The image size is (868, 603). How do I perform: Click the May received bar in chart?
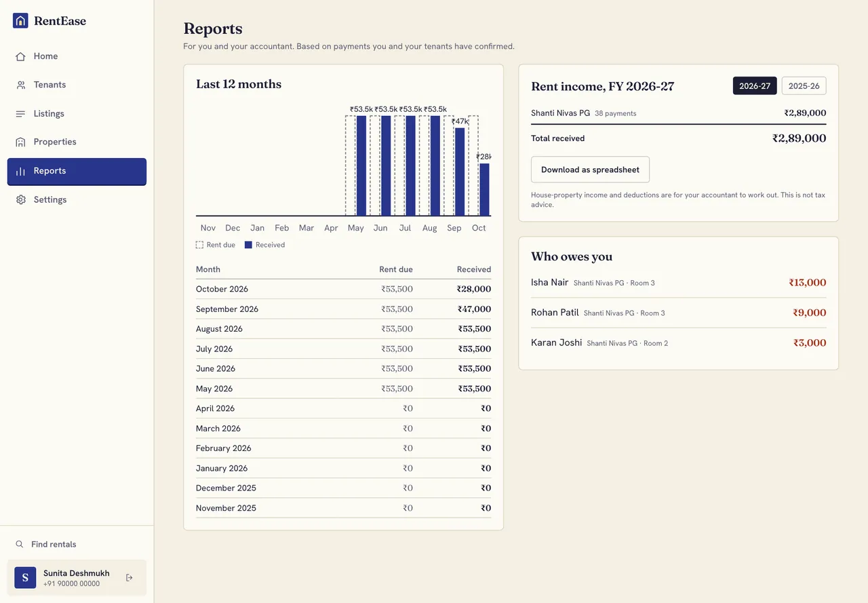(x=361, y=166)
